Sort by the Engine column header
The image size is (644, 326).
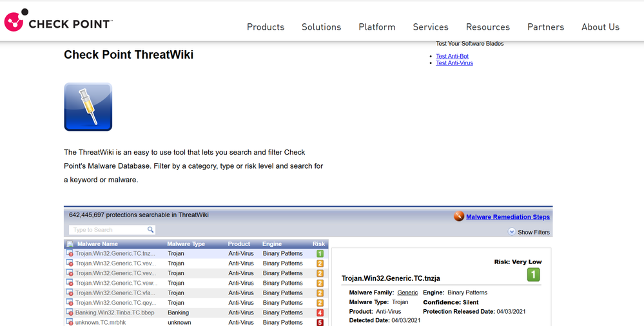[x=272, y=244]
